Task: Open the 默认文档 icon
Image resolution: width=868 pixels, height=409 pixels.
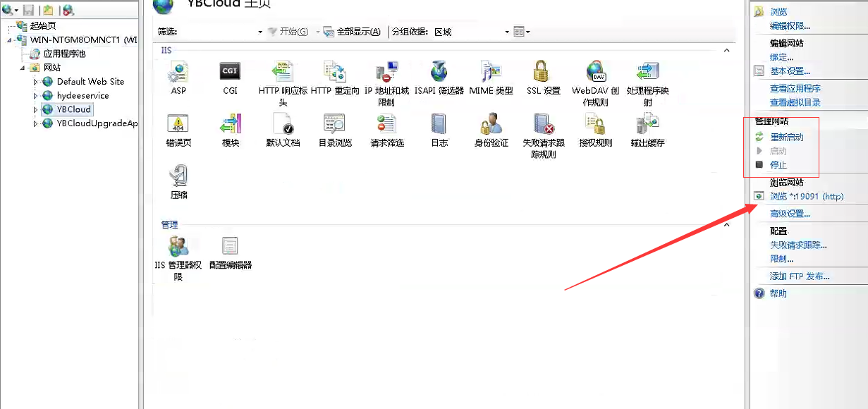Action: 283,125
